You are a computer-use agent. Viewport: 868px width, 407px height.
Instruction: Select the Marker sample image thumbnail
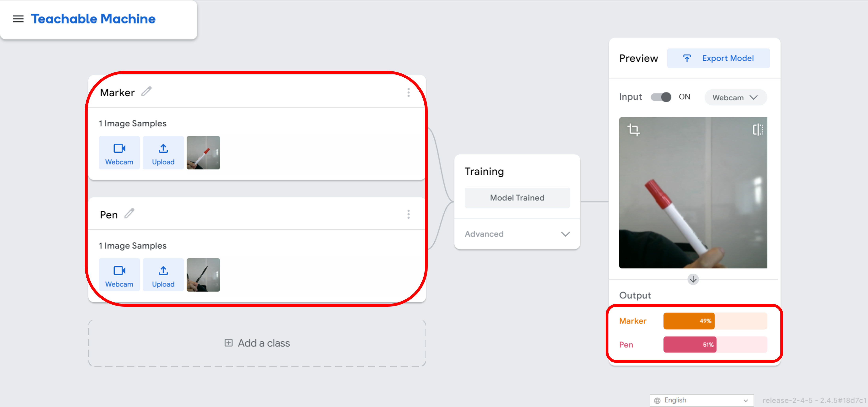pyautogui.click(x=203, y=153)
